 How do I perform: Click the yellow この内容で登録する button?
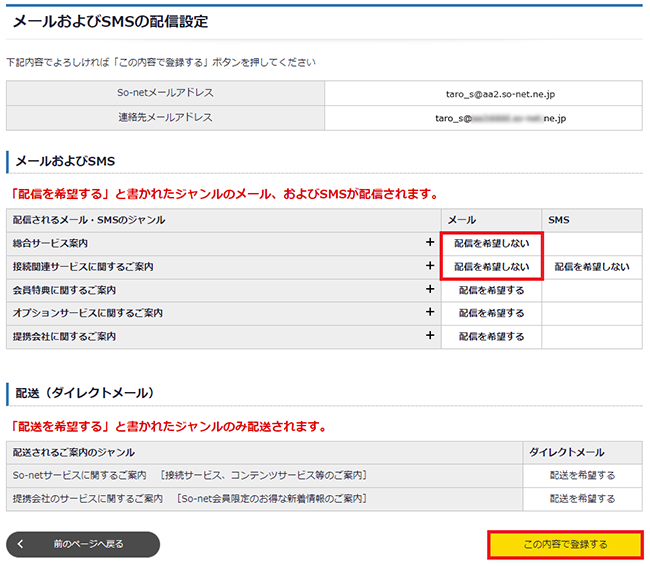565,545
